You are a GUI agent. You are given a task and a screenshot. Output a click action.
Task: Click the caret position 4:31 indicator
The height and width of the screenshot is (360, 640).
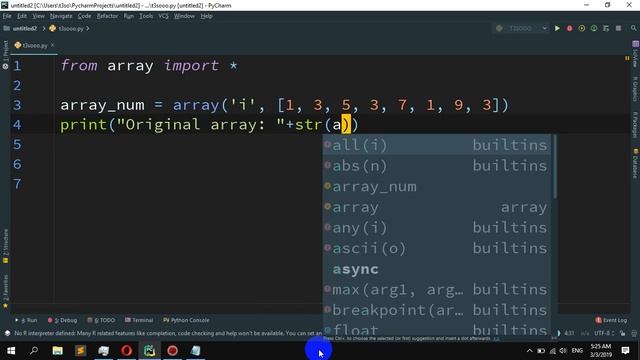[x=569, y=333]
